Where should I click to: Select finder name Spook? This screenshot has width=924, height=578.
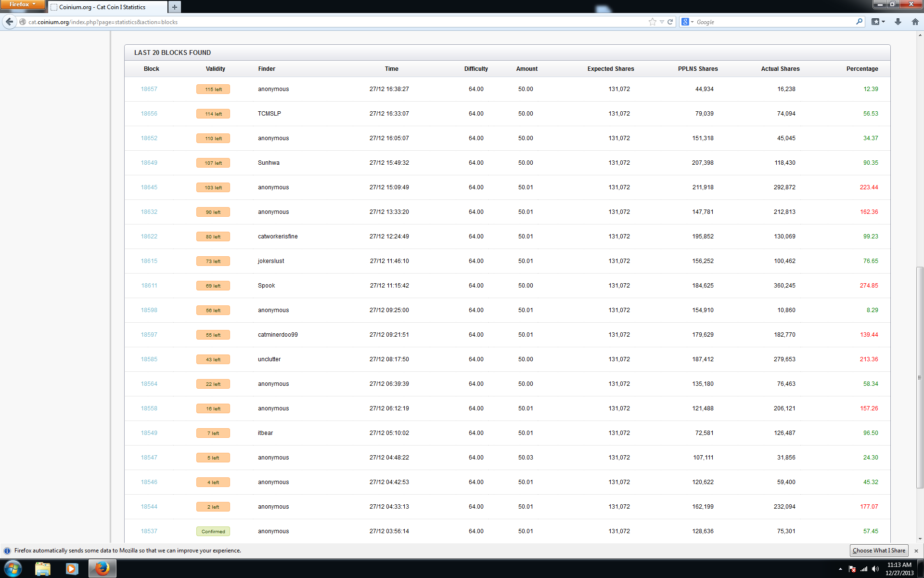point(267,286)
